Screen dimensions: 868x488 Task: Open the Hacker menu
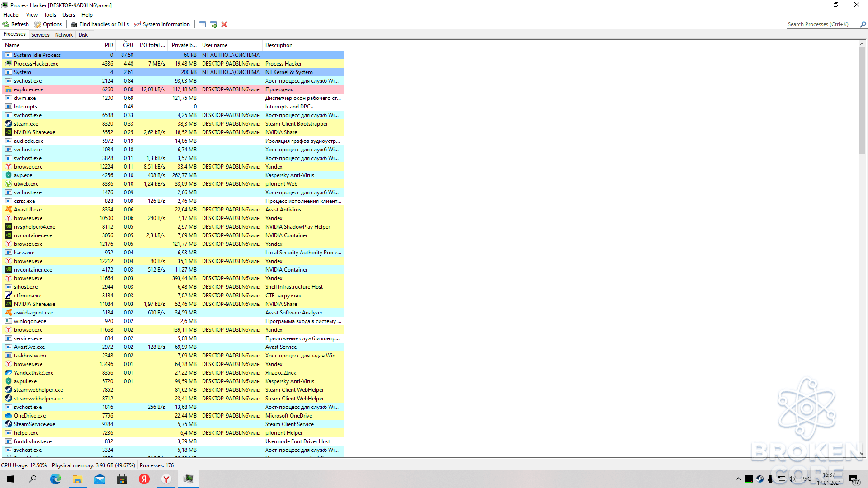(11, 15)
